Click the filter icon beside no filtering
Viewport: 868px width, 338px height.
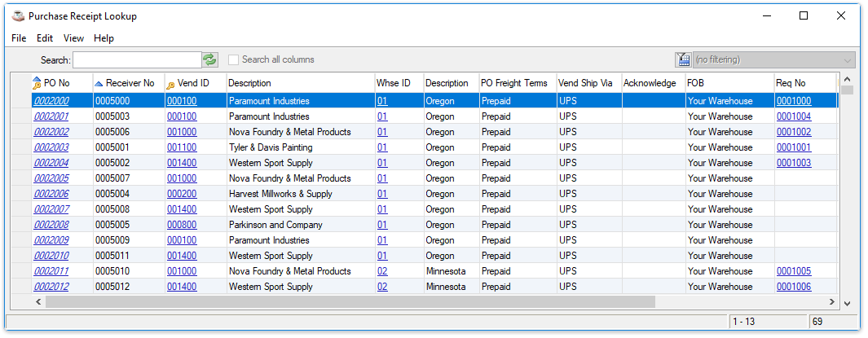pyautogui.click(x=683, y=59)
